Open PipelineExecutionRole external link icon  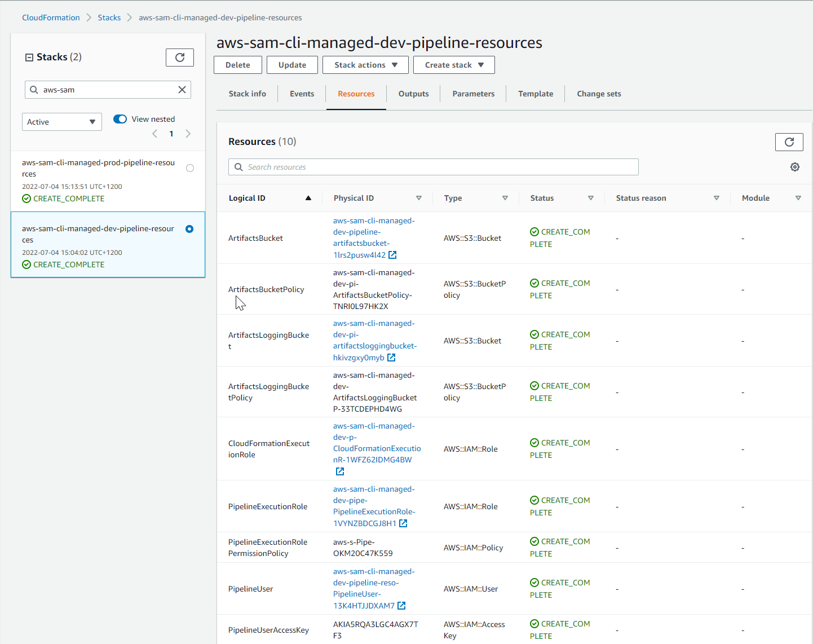pos(404,523)
